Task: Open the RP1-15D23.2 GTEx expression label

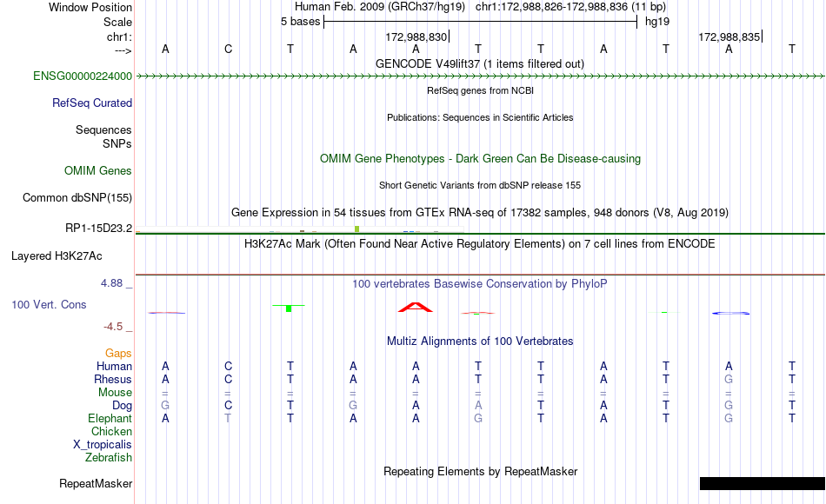Action: coord(98,229)
